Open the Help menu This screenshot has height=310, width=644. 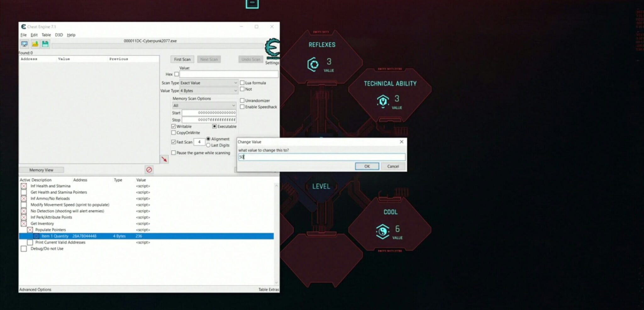(x=71, y=35)
